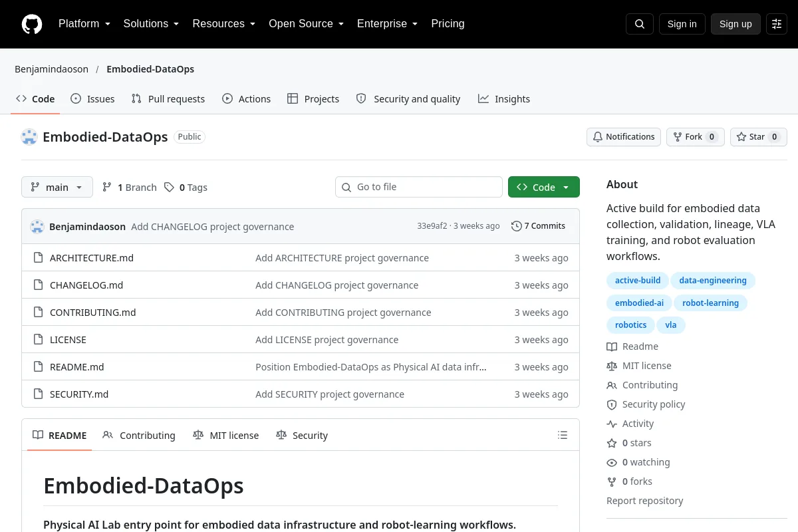Open the README outline list icon

tap(563, 436)
